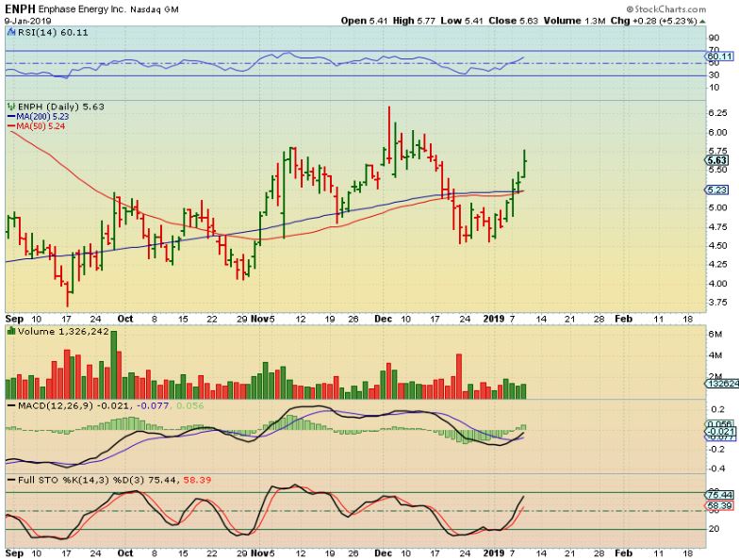Click the 3.75 price axis label
Viewport: 739px width, 560px height.
[x=717, y=303]
